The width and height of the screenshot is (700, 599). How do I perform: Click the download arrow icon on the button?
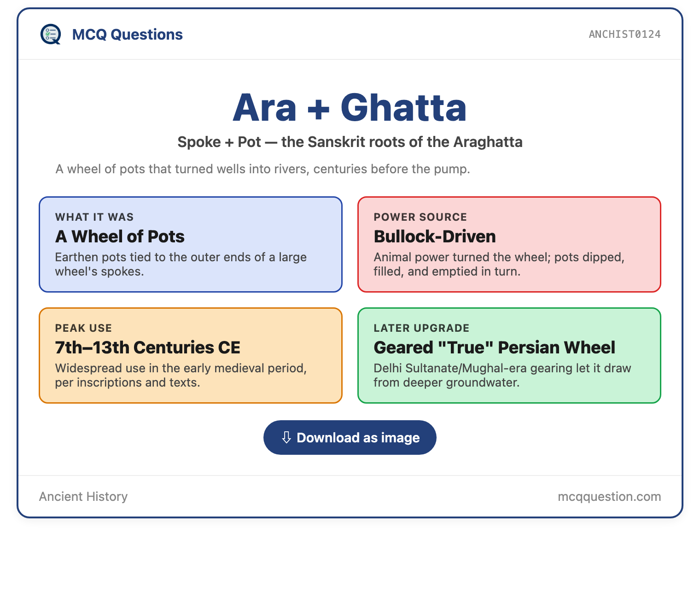286,437
